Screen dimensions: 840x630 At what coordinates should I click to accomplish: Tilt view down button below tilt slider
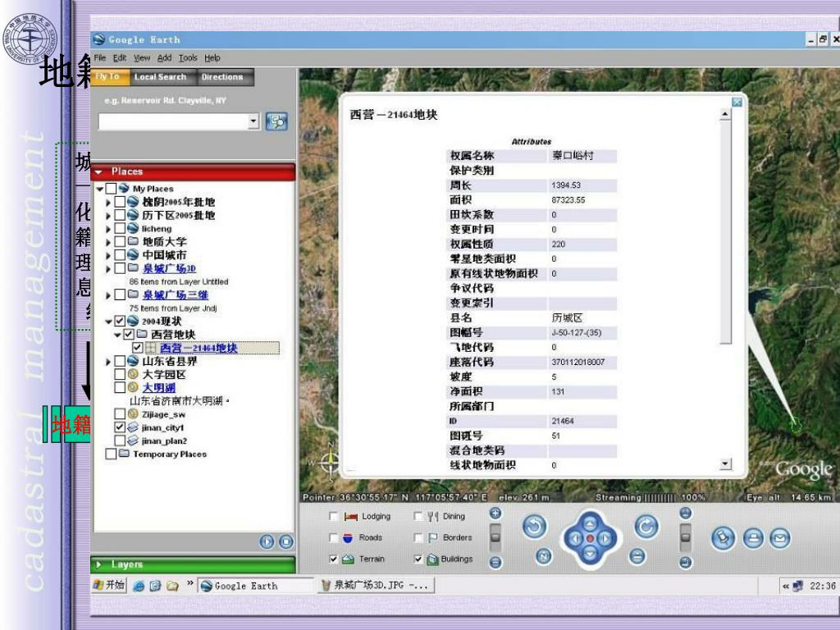click(x=685, y=562)
